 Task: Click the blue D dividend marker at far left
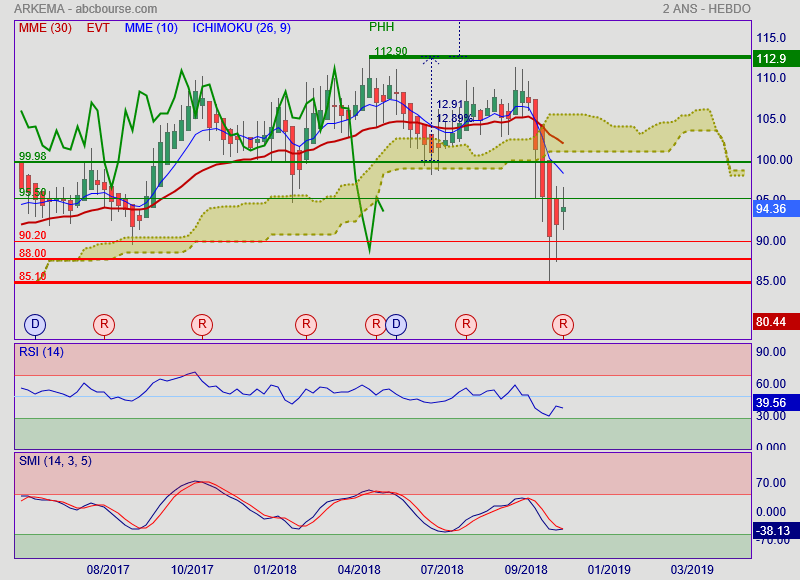point(35,324)
